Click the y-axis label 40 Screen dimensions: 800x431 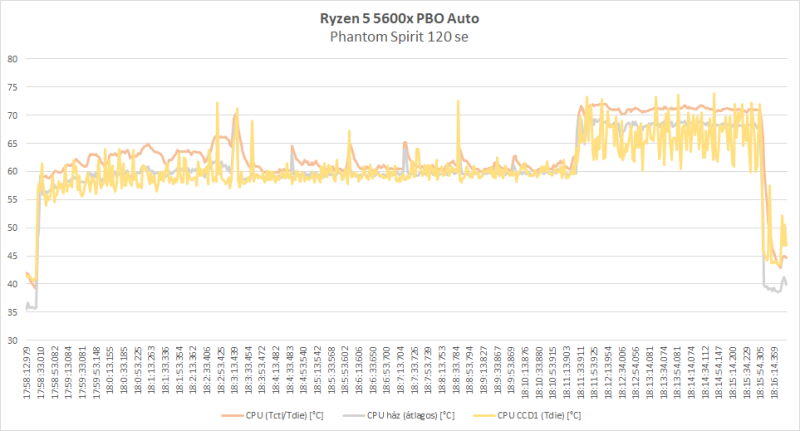[12, 284]
